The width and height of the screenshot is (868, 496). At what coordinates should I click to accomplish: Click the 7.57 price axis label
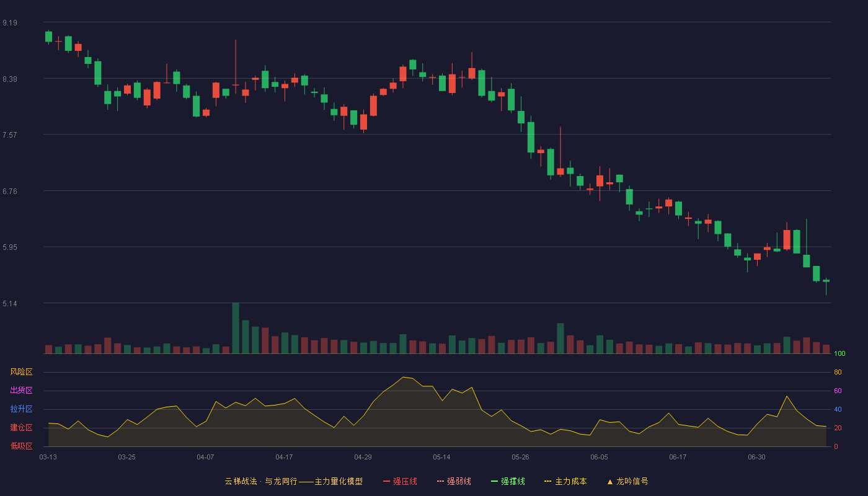[x=10, y=135]
